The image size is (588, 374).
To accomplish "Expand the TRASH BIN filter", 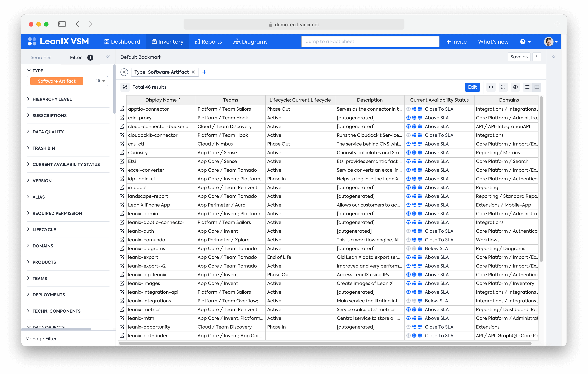I will [x=41, y=148].
